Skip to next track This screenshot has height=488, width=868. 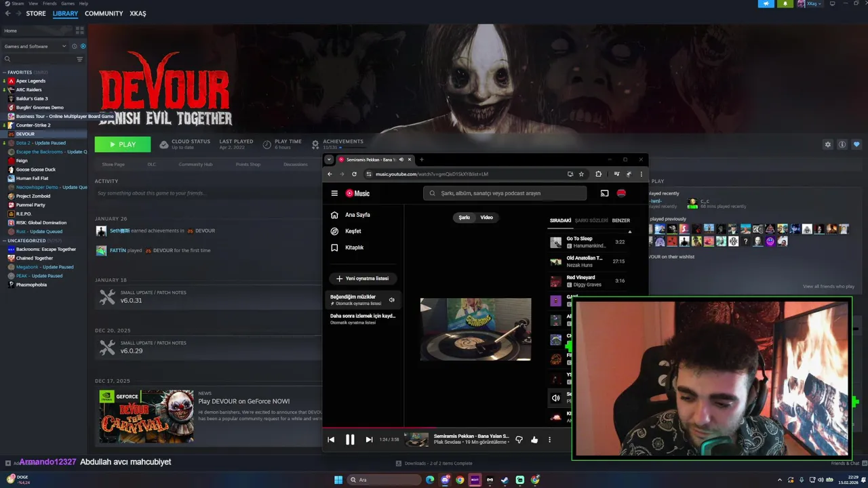[x=369, y=440]
